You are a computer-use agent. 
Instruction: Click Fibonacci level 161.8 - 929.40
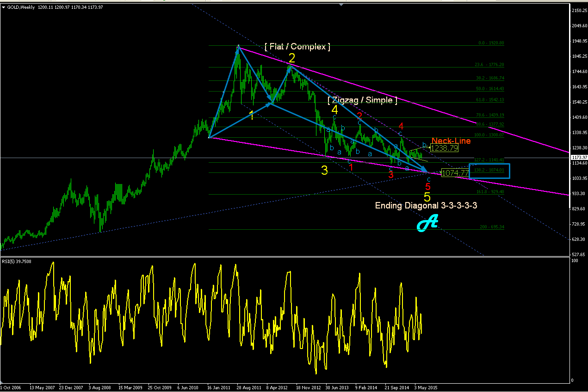pyautogui.click(x=489, y=192)
